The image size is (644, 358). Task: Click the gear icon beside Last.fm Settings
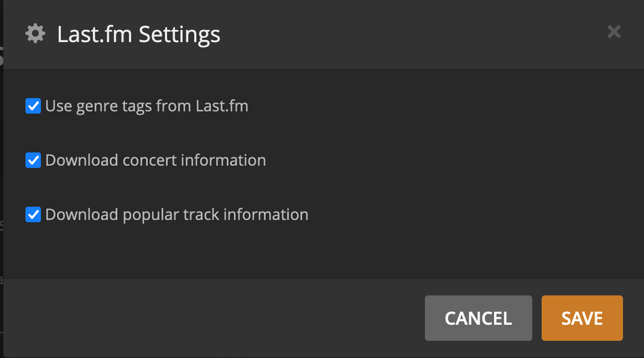tap(35, 34)
